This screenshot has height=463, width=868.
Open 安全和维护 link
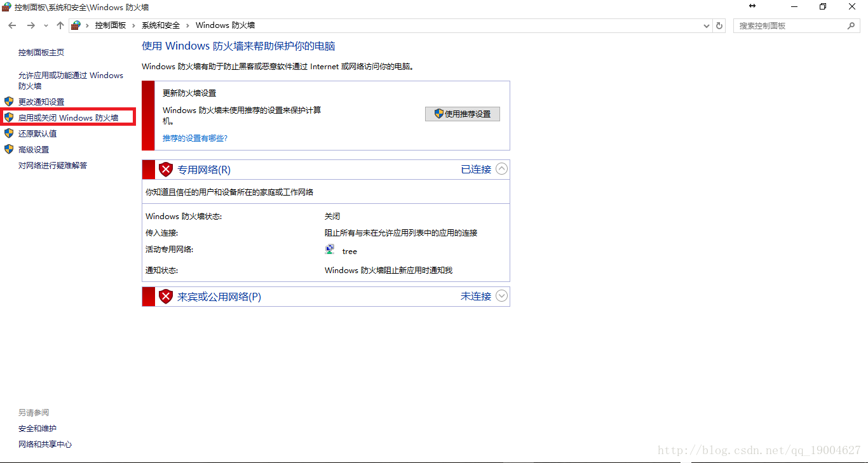37,429
